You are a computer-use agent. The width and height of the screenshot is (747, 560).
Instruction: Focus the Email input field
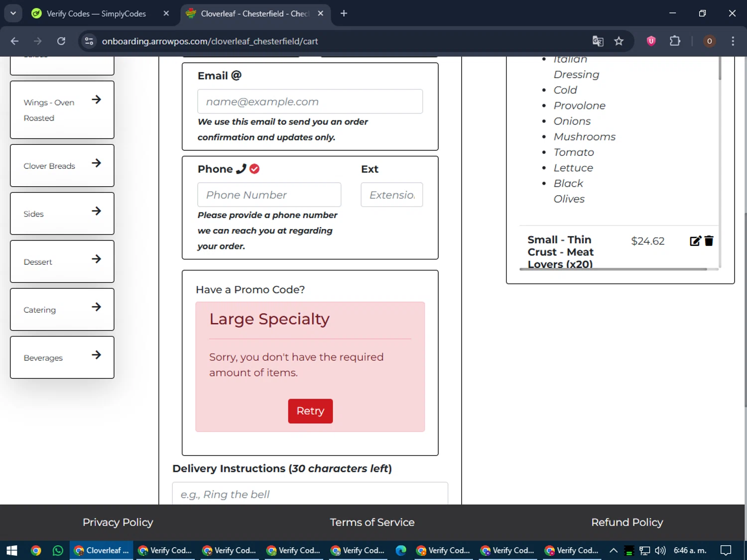point(310,102)
